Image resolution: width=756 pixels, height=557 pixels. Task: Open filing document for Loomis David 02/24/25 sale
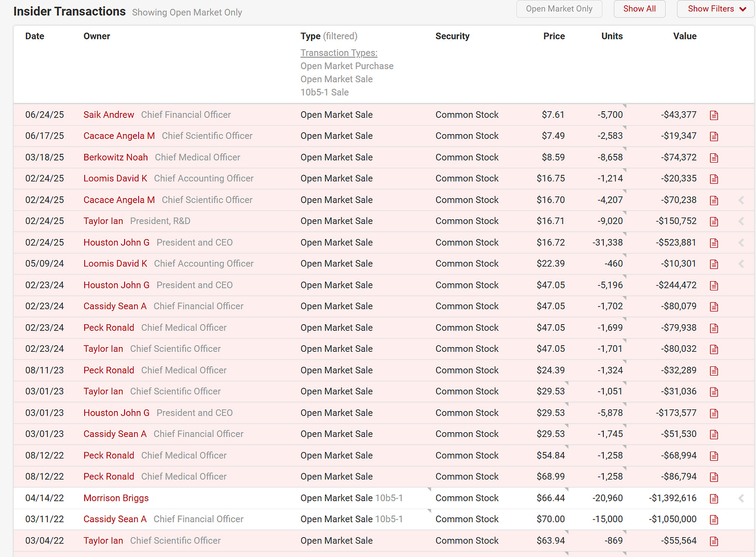(x=714, y=179)
